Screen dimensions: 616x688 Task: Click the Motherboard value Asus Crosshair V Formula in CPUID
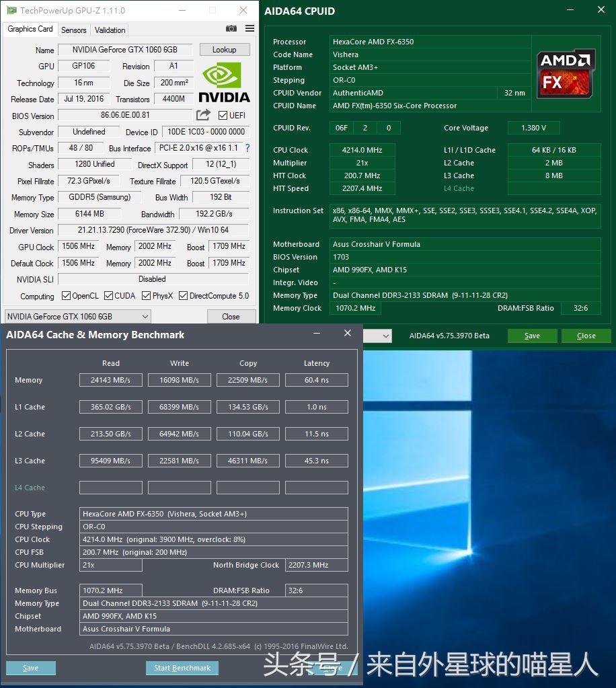pos(465,244)
